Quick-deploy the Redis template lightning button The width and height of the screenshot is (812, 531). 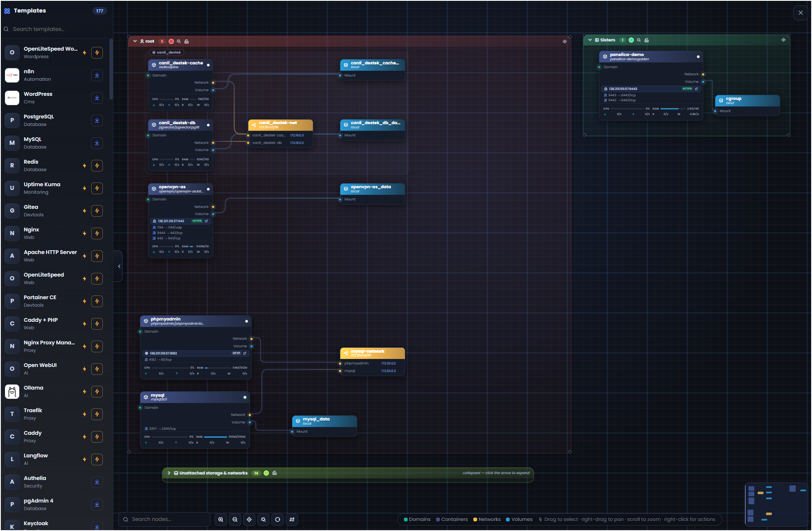point(97,166)
